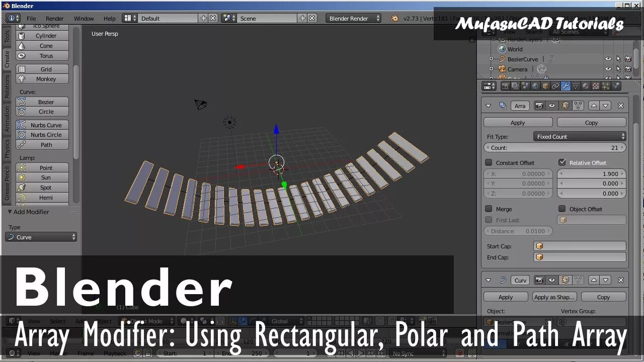644x362 pixels.
Task: Open World properties tab icon
Action: [535, 86]
